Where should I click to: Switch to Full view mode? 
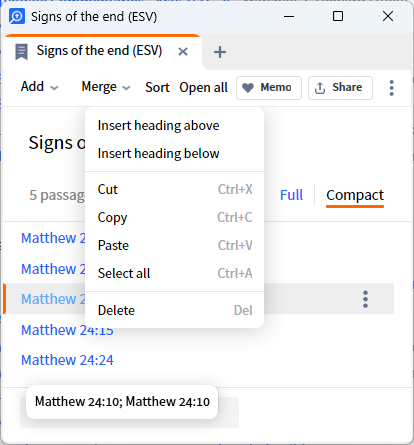tap(291, 195)
